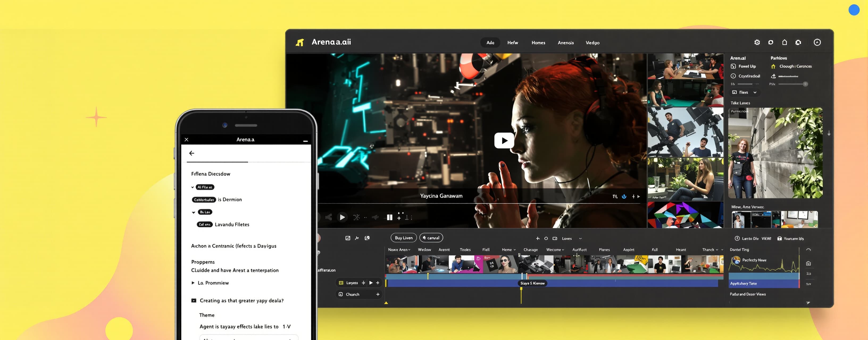Click the rectangle icon left of Loves
This screenshot has width=868, height=340.
pyautogui.click(x=555, y=238)
